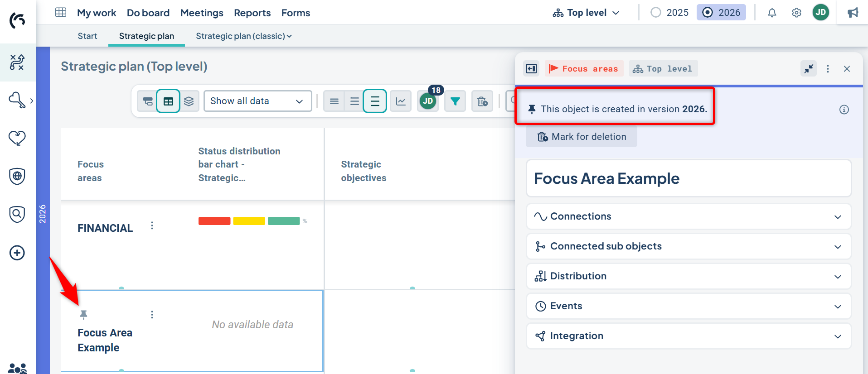Screen dimensions: 868x374
Task: Minimize the side panel with collapse arrows
Action: [x=809, y=69]
